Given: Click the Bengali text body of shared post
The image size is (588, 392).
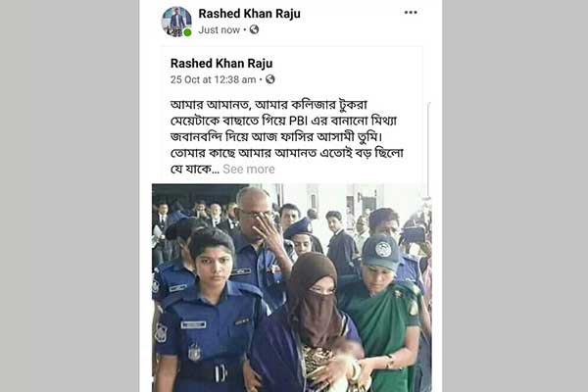Looking at the screenshot, I should click(x=287, y=136).
